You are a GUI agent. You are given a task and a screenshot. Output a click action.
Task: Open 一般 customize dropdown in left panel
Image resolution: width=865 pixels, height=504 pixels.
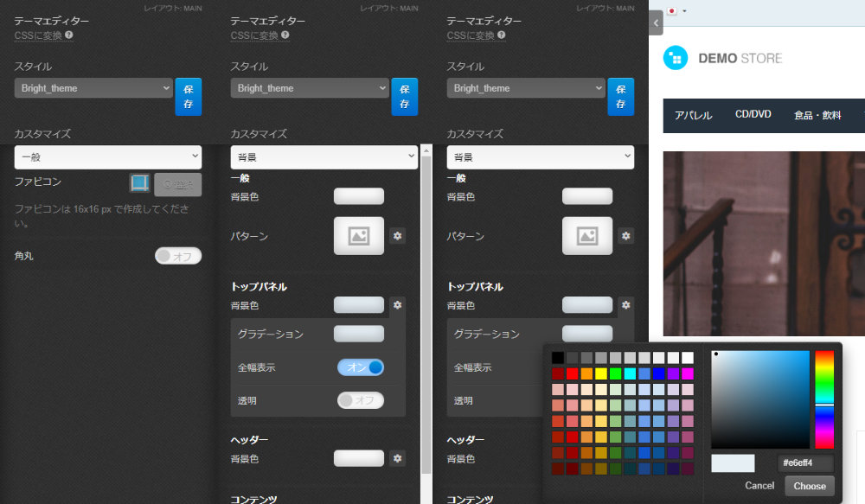pos(108,157)
